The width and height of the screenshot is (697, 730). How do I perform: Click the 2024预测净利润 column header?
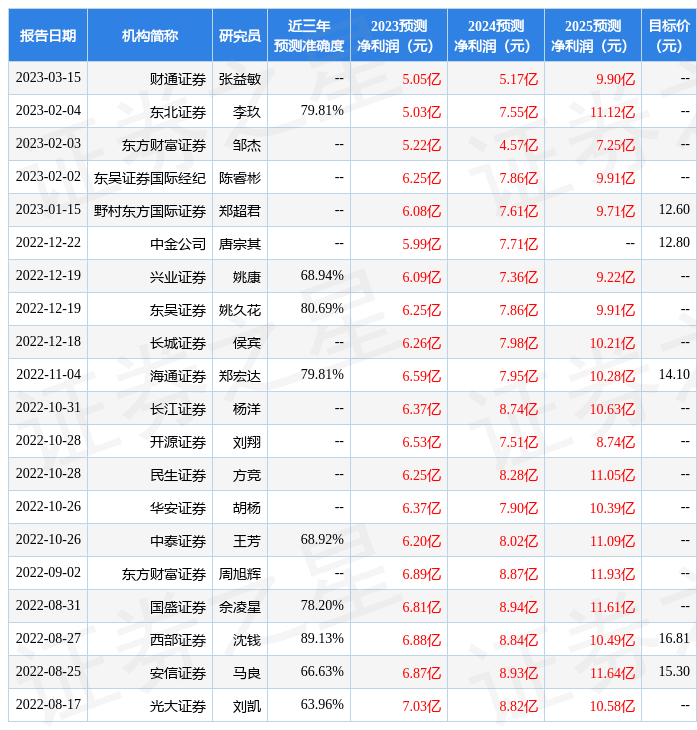coord(496,36)
